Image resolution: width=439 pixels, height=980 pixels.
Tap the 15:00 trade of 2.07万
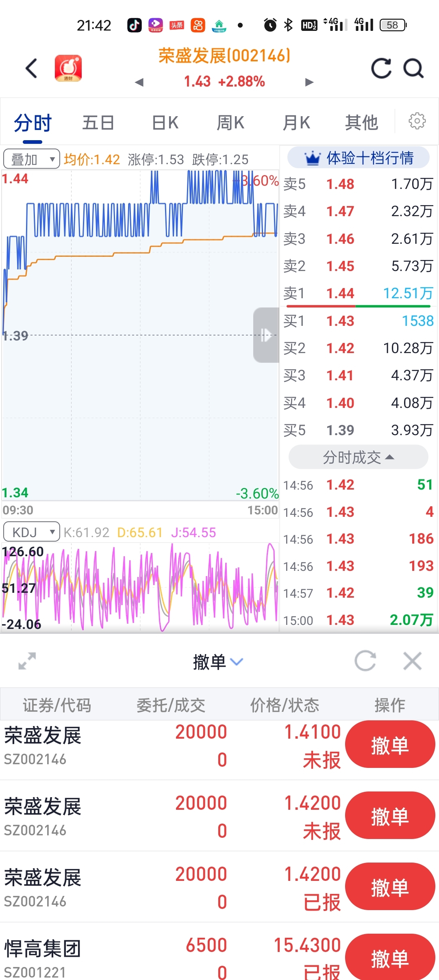[x=358, y=620]
